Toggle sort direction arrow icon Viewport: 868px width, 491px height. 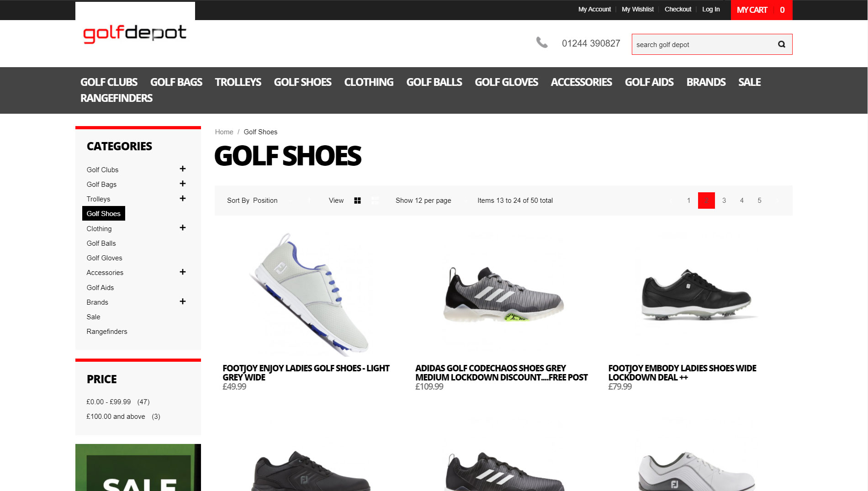tap(309, 201)
